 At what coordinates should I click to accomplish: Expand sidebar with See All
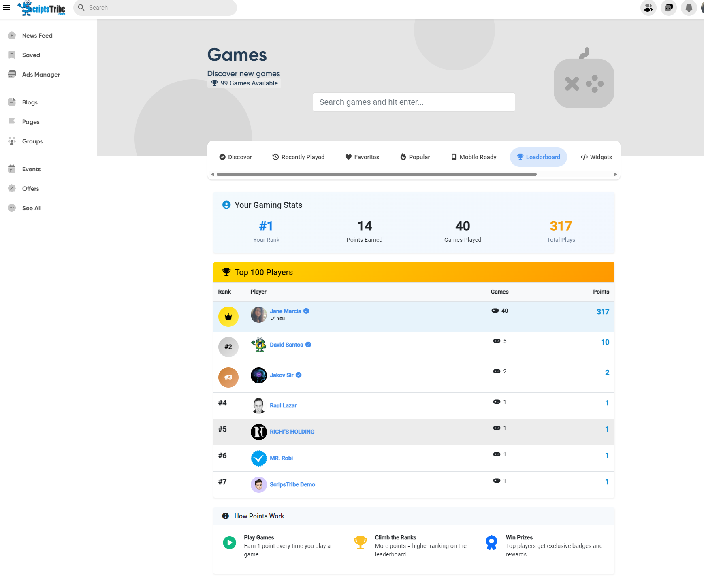[x=32, y=208]
